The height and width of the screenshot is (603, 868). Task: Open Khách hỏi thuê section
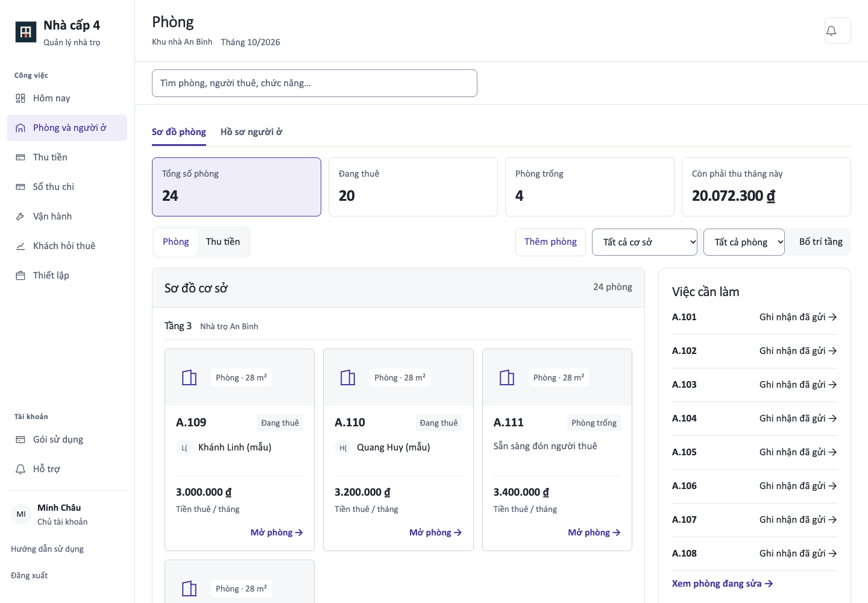(x=67, y=246)
